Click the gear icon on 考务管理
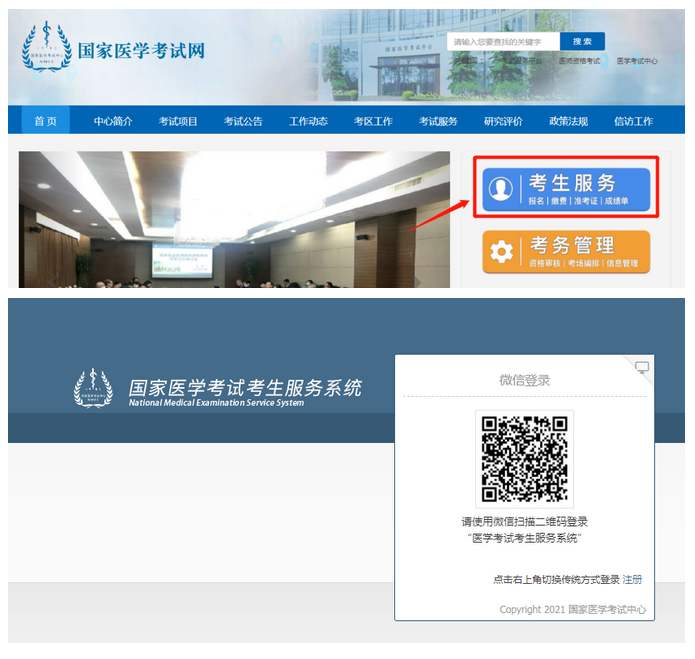695x659 pixels. [501, 252]
